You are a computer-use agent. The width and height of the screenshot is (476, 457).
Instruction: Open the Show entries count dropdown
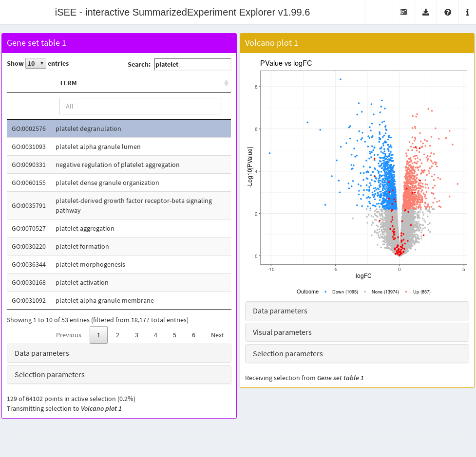pos(36,64)
